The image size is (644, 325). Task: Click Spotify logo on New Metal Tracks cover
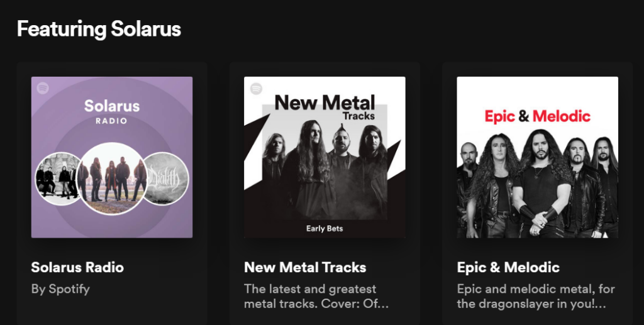257,89
